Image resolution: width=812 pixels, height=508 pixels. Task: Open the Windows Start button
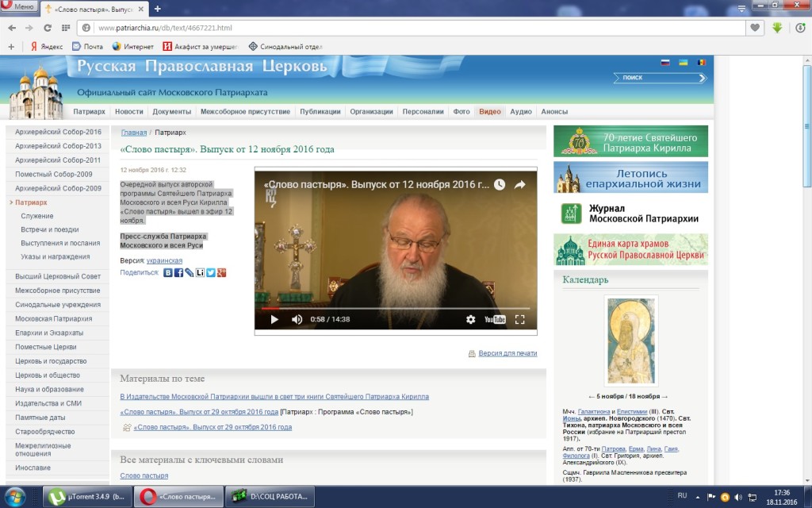pyautogui.click(x=13, y=497)
